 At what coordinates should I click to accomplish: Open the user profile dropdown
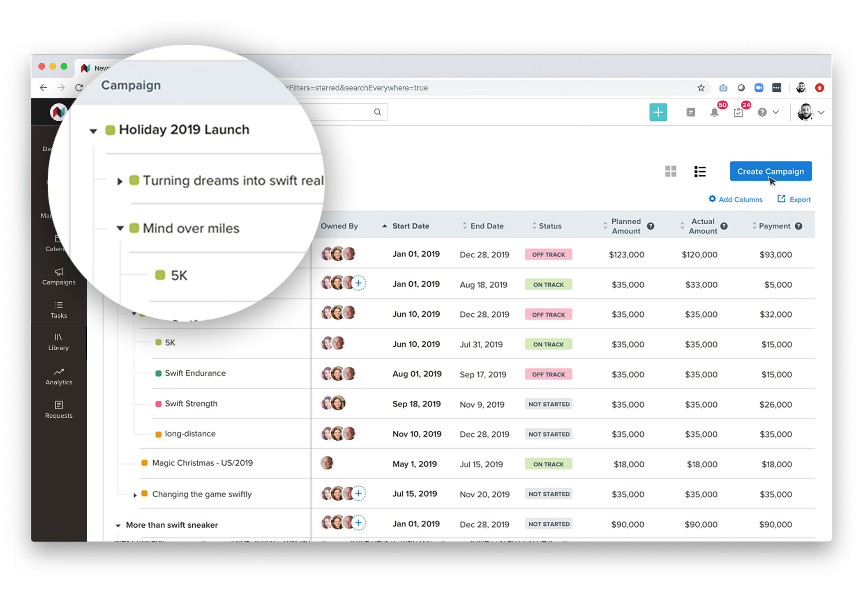coord(810,112)
